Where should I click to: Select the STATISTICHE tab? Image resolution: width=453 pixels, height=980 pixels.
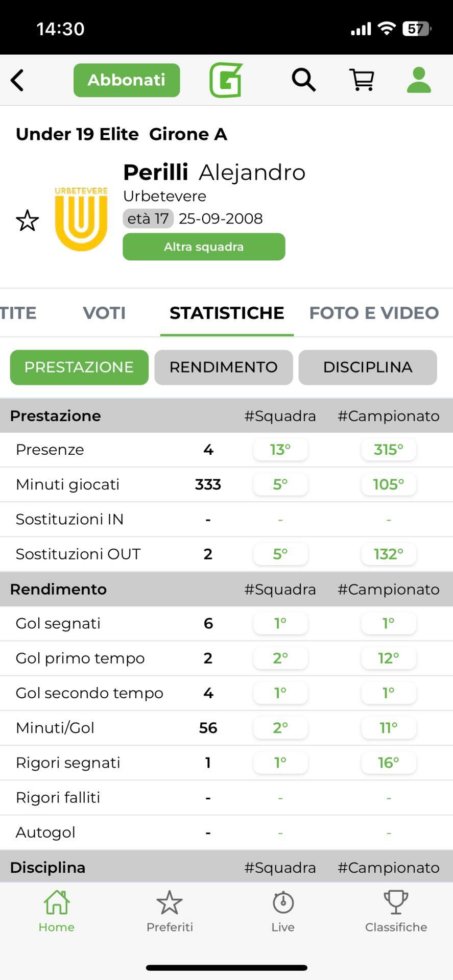[x=227, y=313]
